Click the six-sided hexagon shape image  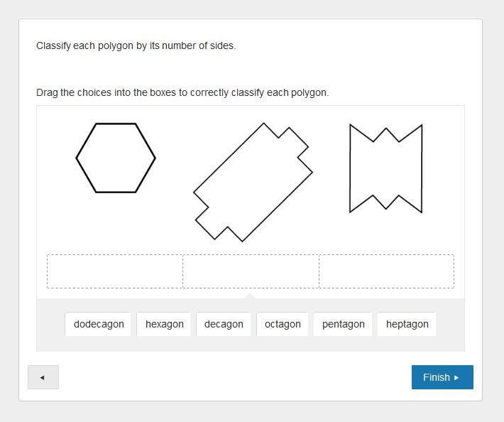(116, 158)
